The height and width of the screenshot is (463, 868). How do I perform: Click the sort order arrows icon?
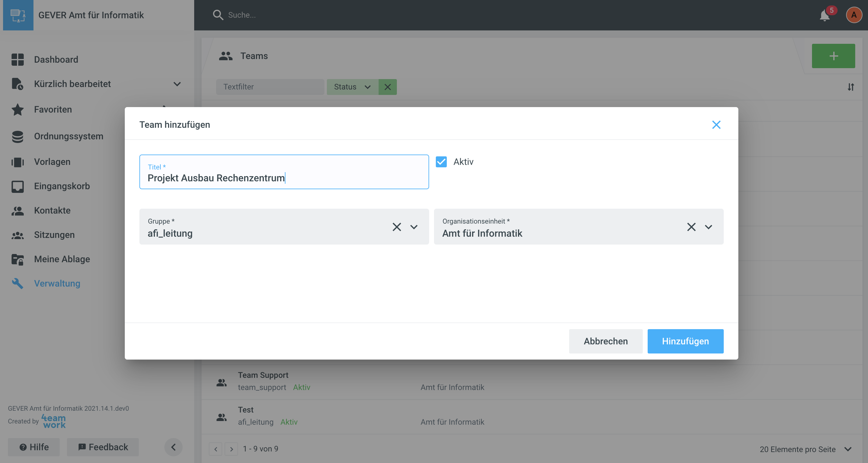(x=850, y=87)
